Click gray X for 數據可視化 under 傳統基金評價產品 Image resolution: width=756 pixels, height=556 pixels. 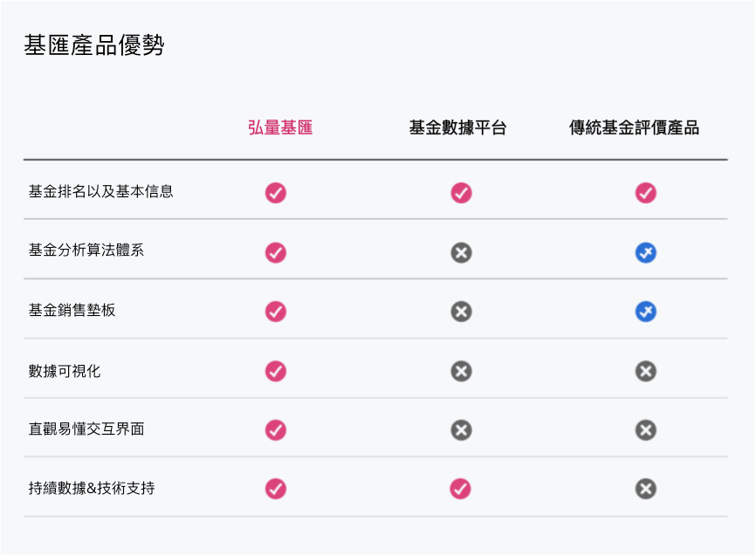(x=646, y=371)
